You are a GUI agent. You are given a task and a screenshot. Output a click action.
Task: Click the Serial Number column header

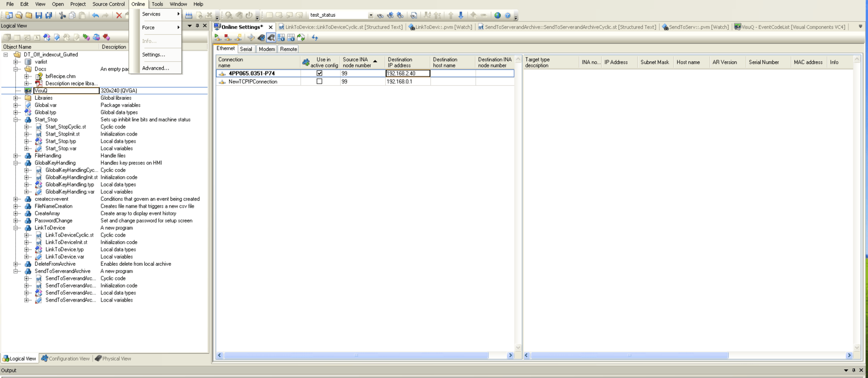pyautogui.click(x=768, y=62)
